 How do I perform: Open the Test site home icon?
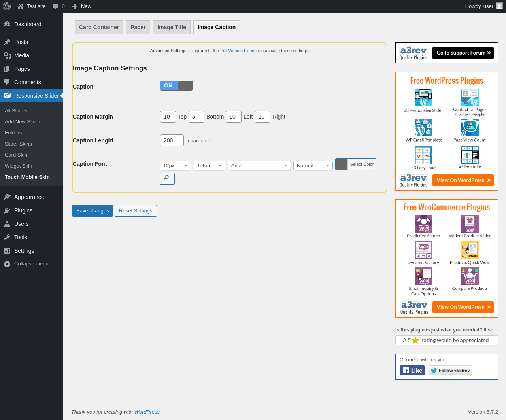tap(21, 6)
